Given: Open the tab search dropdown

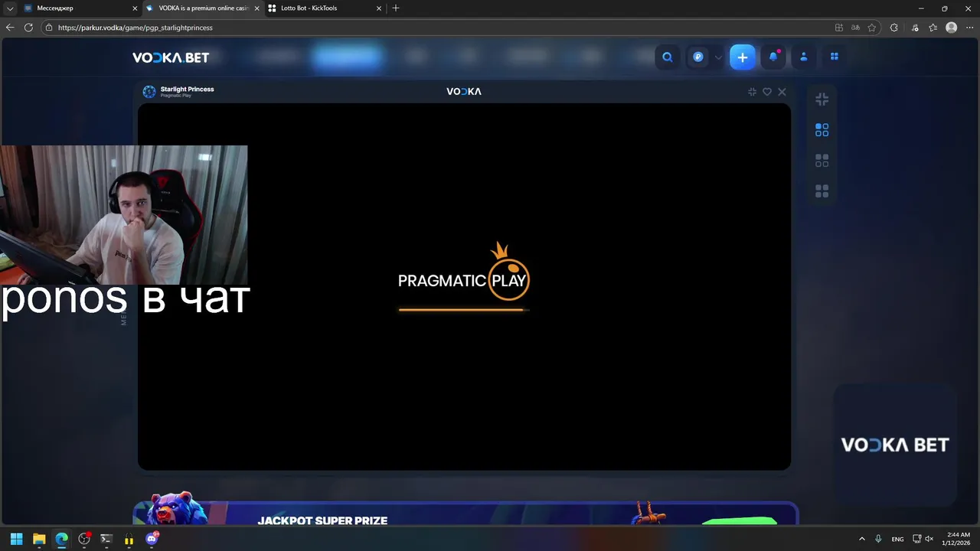Looking at the screenshot, I should tap(10, 8).
